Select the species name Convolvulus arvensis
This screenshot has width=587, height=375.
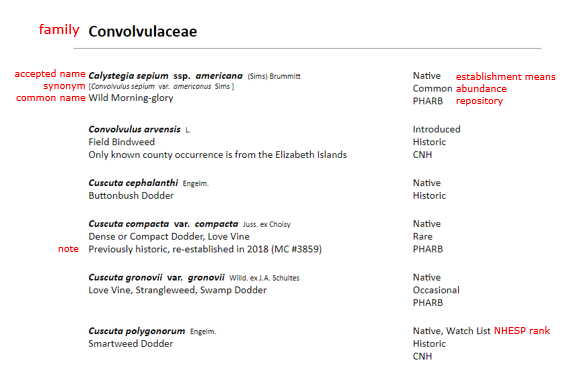pos(134,129)
